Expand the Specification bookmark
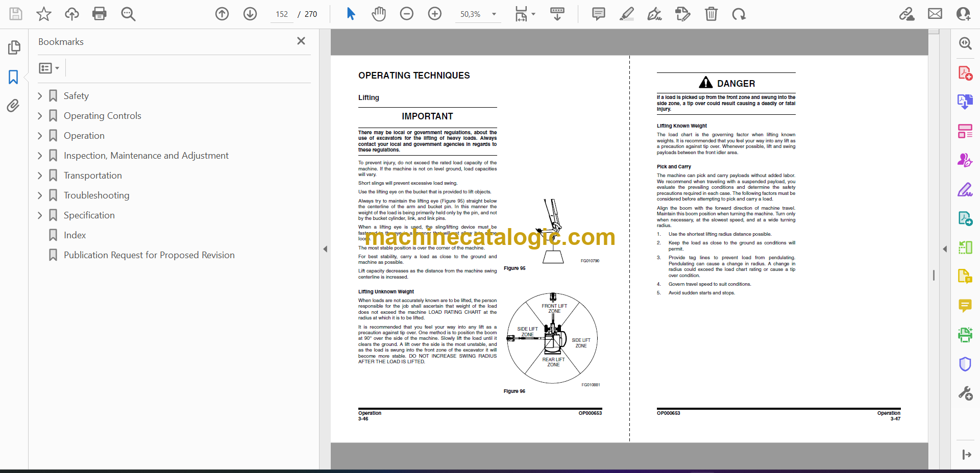The image size is (980, 473). 40,215
